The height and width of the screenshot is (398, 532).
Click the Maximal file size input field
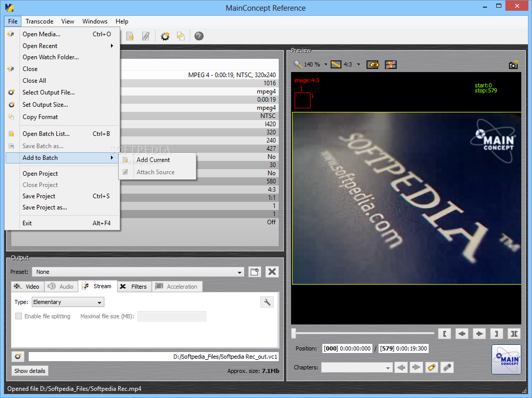(x=172, y=316)
